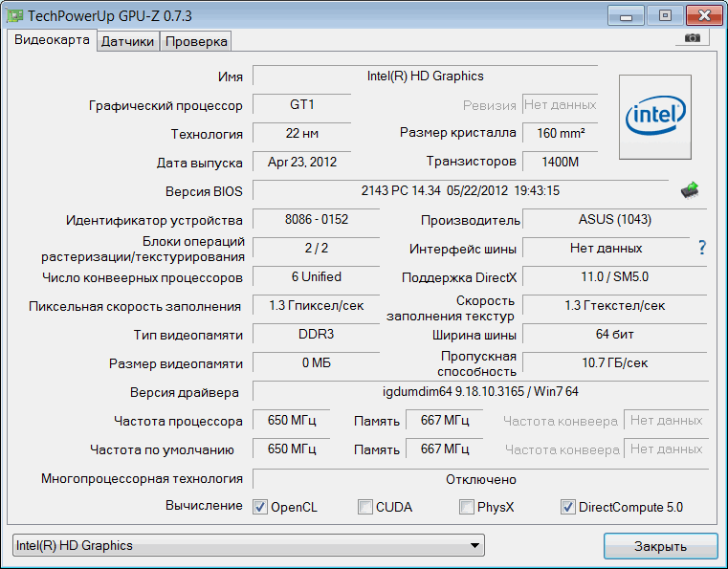Click the GT1 graphics processor field
The height and width of the screenshot is (569, 728).
[301, 104]
